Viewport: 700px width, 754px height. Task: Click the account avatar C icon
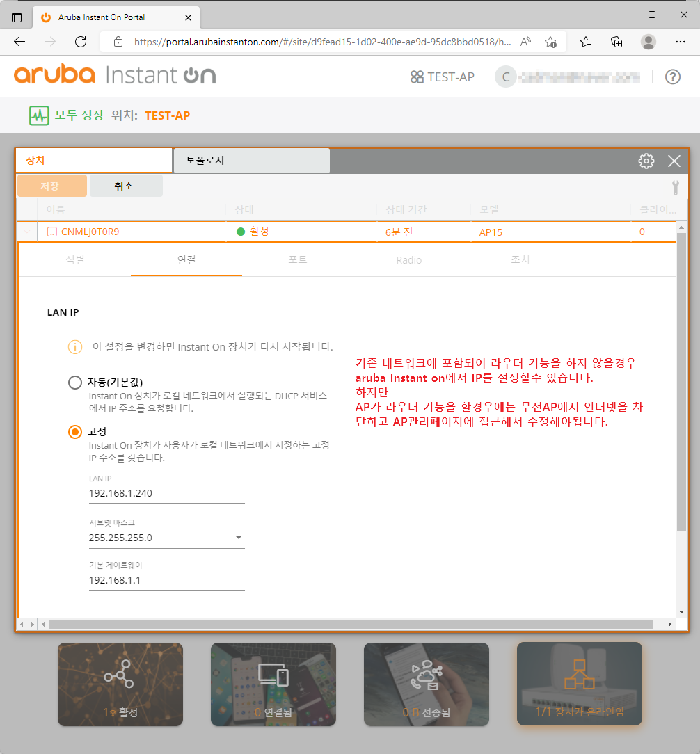(x=506, y=77)
